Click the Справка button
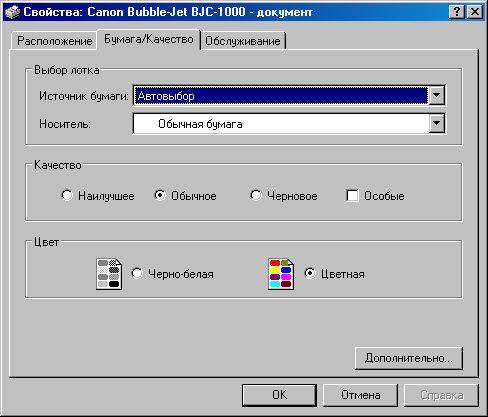Image resolution: width=488 pixels, height=417 pixels. pyautogui.click(x=441, y=395)
